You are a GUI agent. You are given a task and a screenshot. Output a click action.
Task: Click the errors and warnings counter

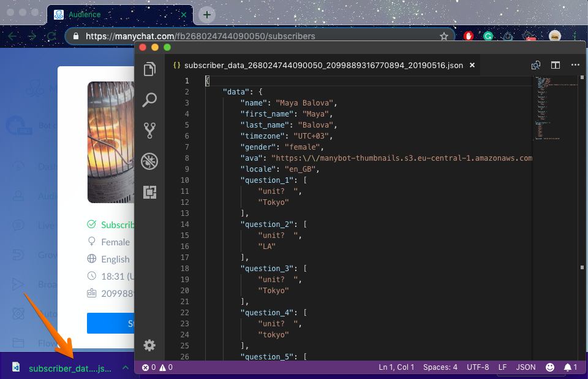(157, 367)
